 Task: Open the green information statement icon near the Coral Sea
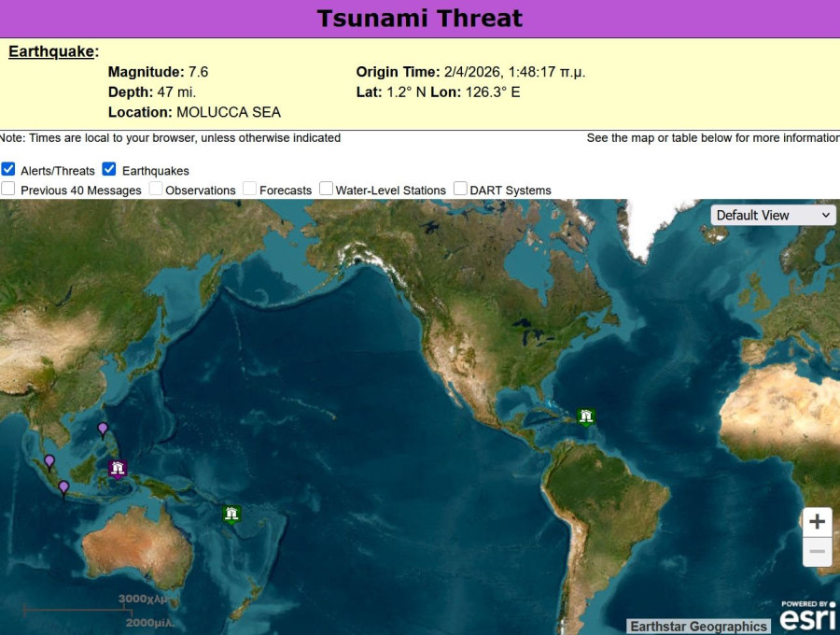[x=231, y=514]
